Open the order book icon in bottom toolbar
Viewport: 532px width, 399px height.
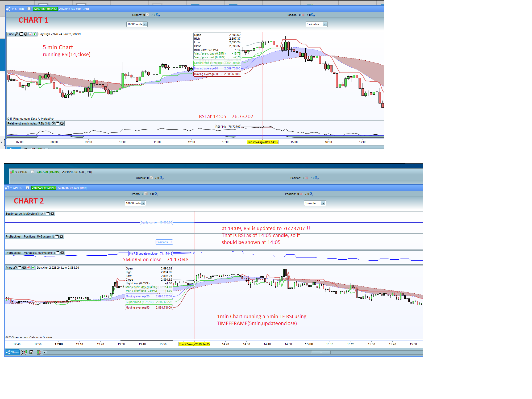pos(39,352)
